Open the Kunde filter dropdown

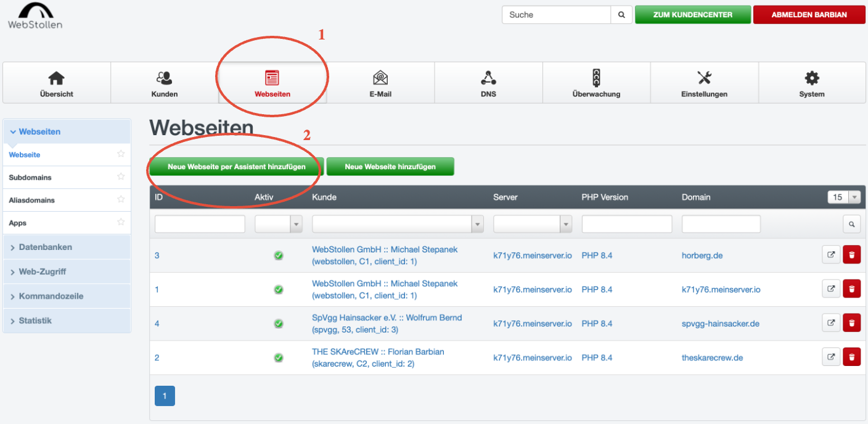tap(398, 224)
